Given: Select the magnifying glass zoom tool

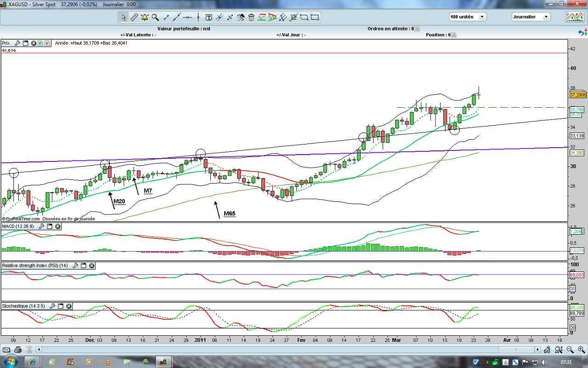Looking at the screenshot, I should pyautogui.click(x=155, y=17).
